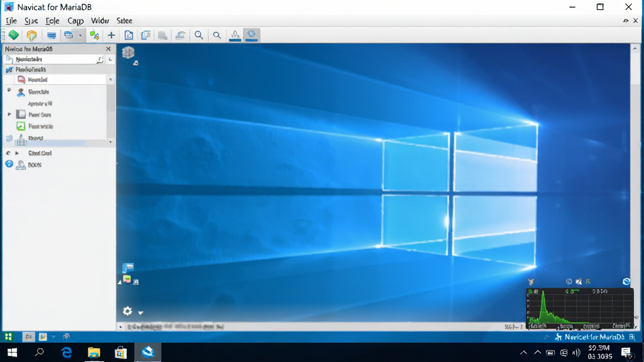Click the settings gear in the remote view
The height and width of the screenshot is (362, 644).
tap(127, 311)
